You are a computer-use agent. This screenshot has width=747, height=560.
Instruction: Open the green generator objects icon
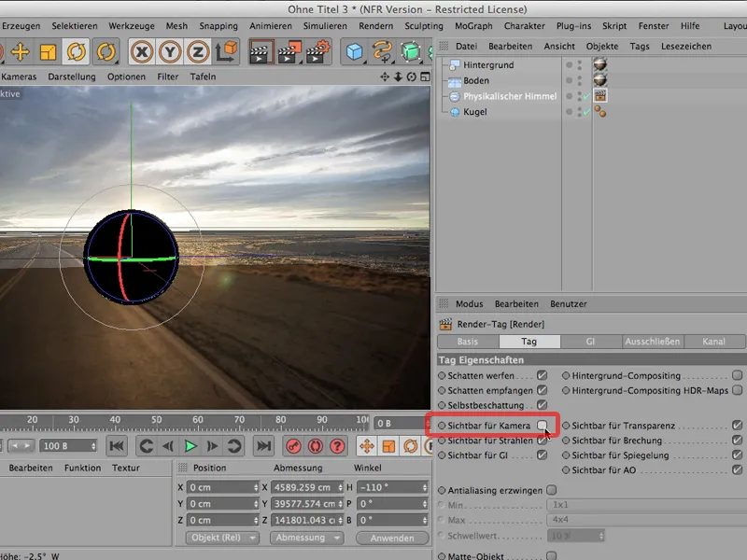coord(410,51)
